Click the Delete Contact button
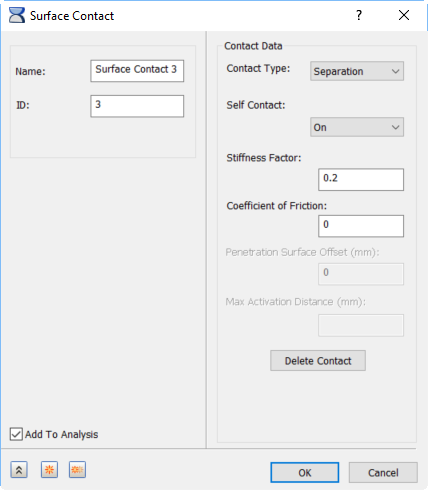 [318, 360]
